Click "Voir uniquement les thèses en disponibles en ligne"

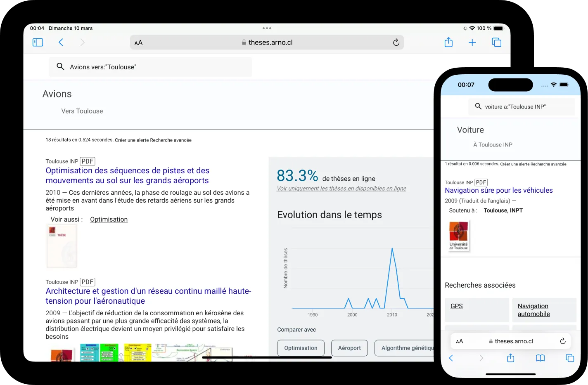[x=341, y=189]
